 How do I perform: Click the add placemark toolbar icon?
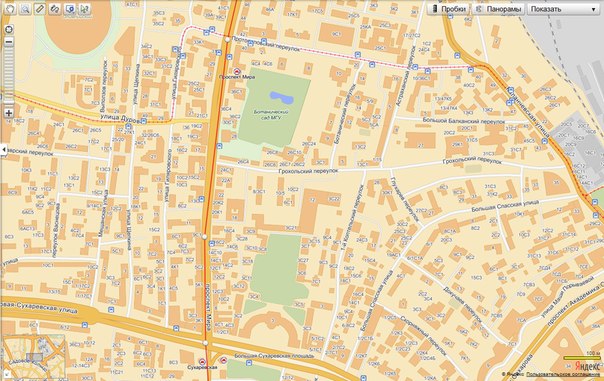(x=70, y=8)
